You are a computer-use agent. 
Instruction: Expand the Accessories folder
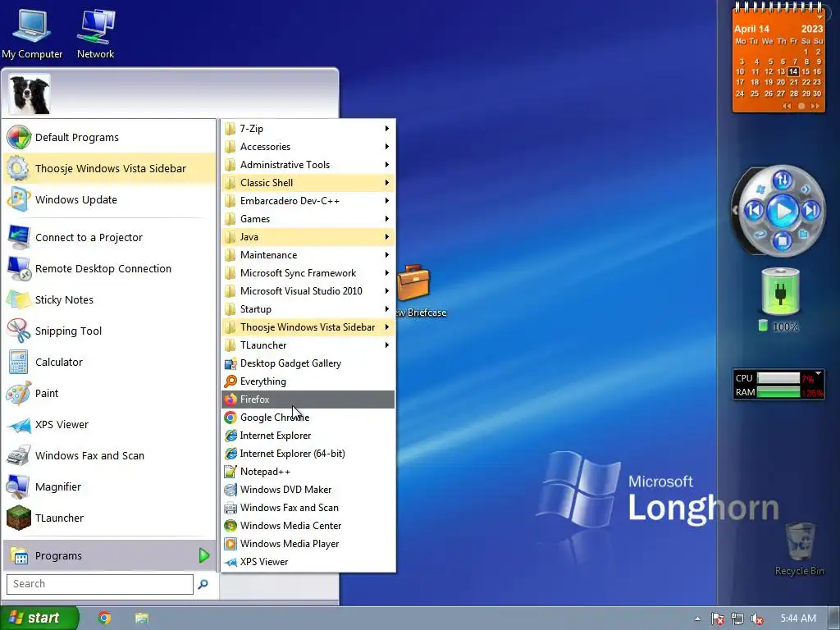(308, 146)
